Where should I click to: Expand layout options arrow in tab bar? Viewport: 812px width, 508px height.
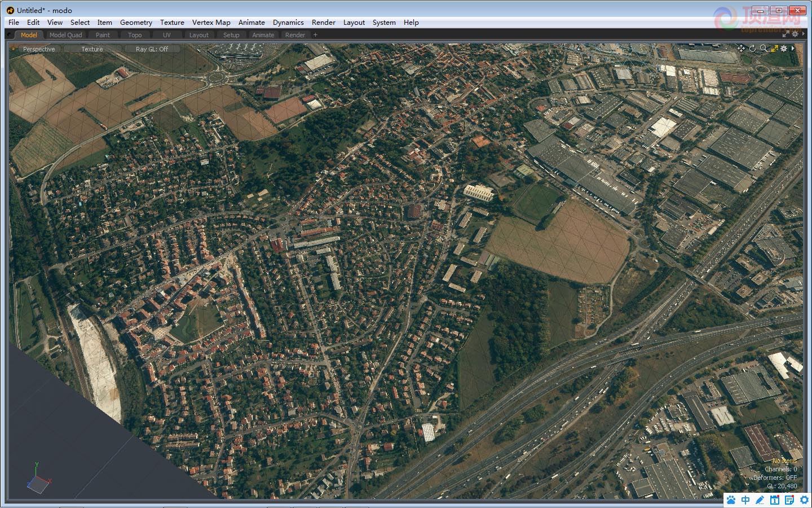(802, 34)
